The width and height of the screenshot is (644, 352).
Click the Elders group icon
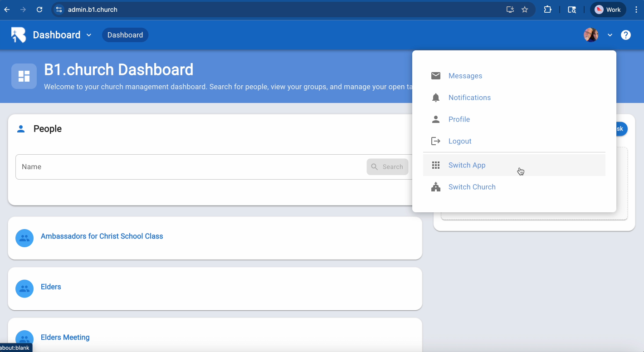point(24,288)
